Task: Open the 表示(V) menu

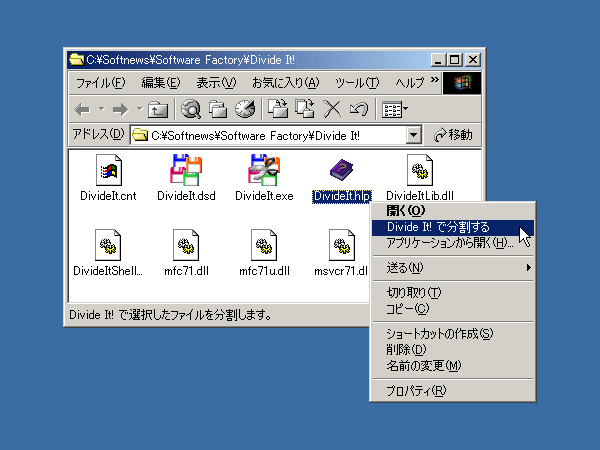Action: click(216, 83)
